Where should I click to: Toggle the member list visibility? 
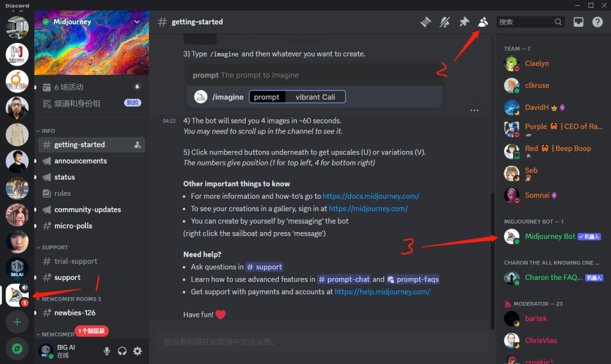point(483,22)
